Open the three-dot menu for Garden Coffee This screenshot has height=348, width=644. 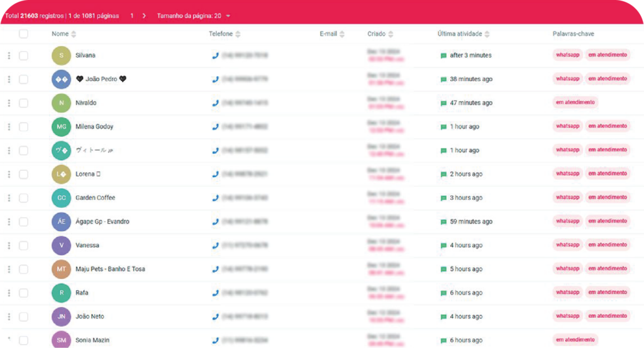9,198
